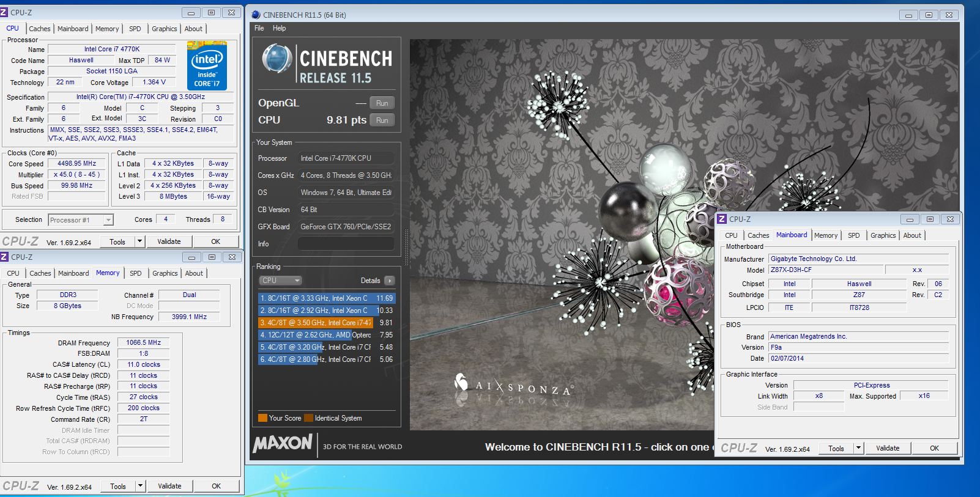The width and height of the screenshot is (980, 497).
Task: Click the CAS# Latency value 11.0 clocks
Action: (x=143, y=365)
